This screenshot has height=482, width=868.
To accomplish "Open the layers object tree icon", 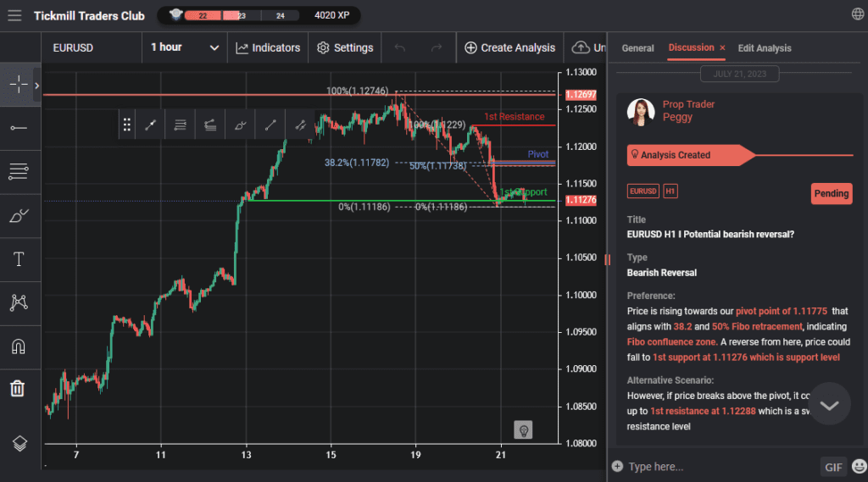I will pyautogui.click(x=19, y=443).
